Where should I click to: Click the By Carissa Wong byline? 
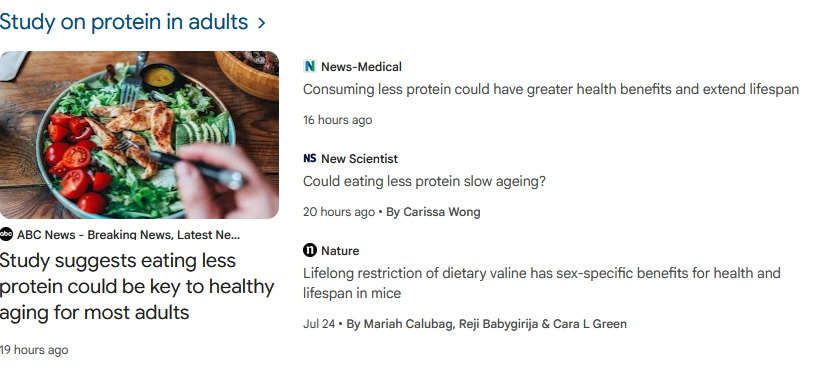click(433, 212)
